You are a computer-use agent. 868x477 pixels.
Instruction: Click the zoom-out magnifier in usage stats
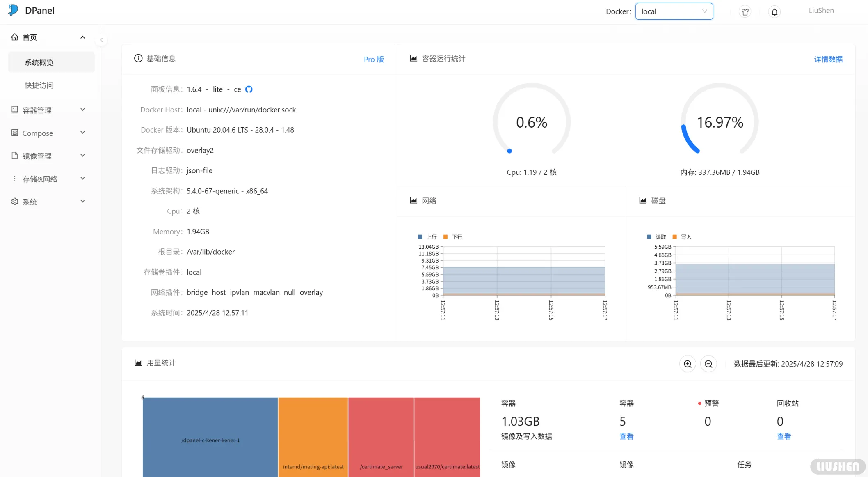pyautogui.click(x=708, y=364)
